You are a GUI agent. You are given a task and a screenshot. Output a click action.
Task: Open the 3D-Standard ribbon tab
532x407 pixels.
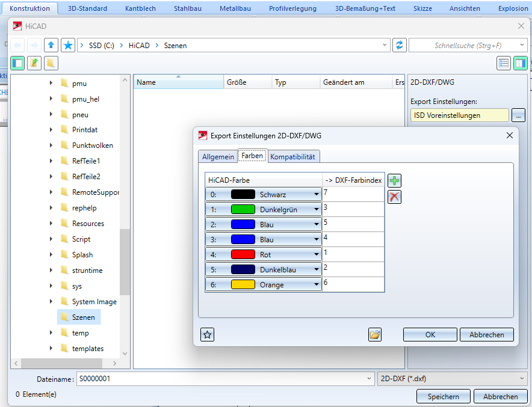pyautogui.click(x=87, y=8)
